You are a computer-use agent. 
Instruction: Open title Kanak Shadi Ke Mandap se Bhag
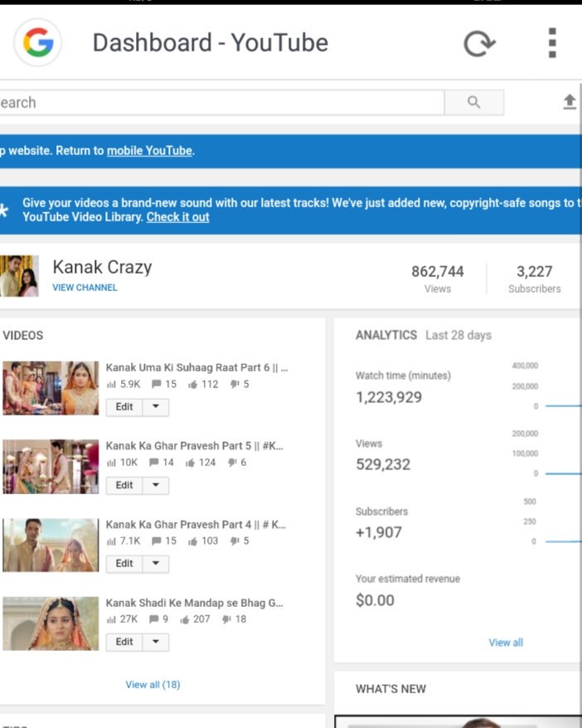[x=195, y=603]
